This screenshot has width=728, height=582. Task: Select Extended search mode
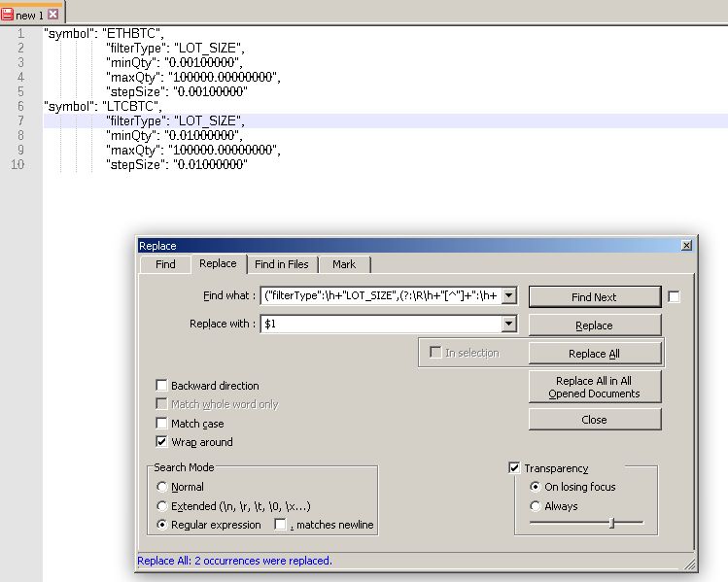coord(162,506)
